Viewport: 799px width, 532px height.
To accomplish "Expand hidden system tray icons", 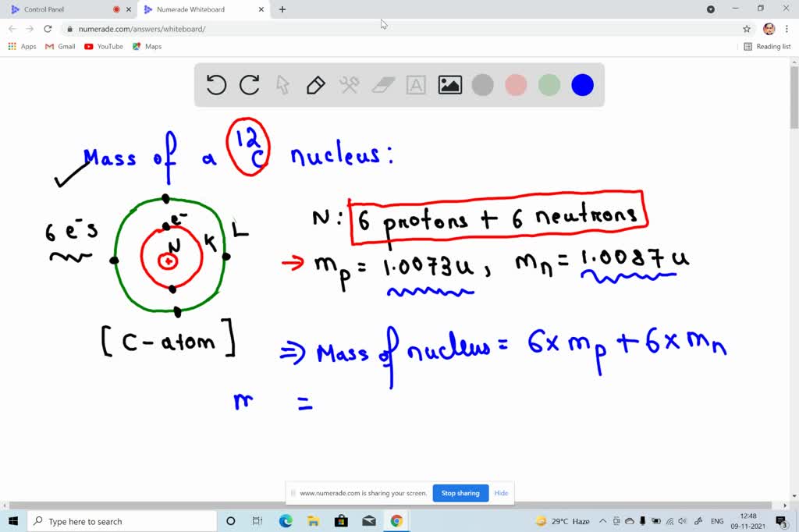I will coord(602,521).
